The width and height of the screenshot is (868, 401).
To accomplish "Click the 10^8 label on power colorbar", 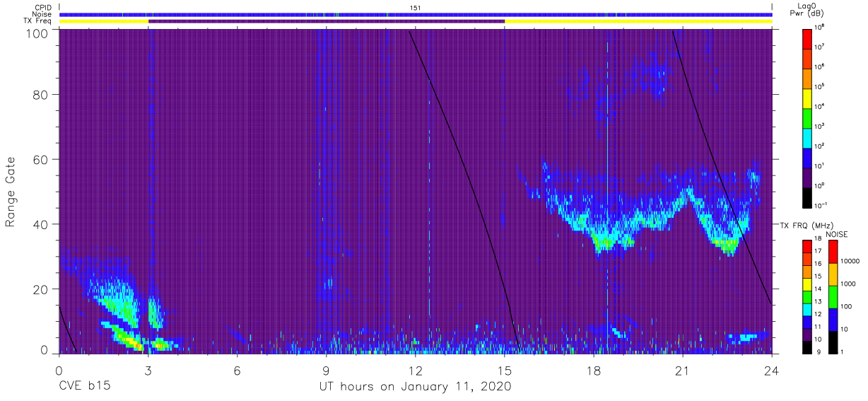I will click(x=820, y=27).
